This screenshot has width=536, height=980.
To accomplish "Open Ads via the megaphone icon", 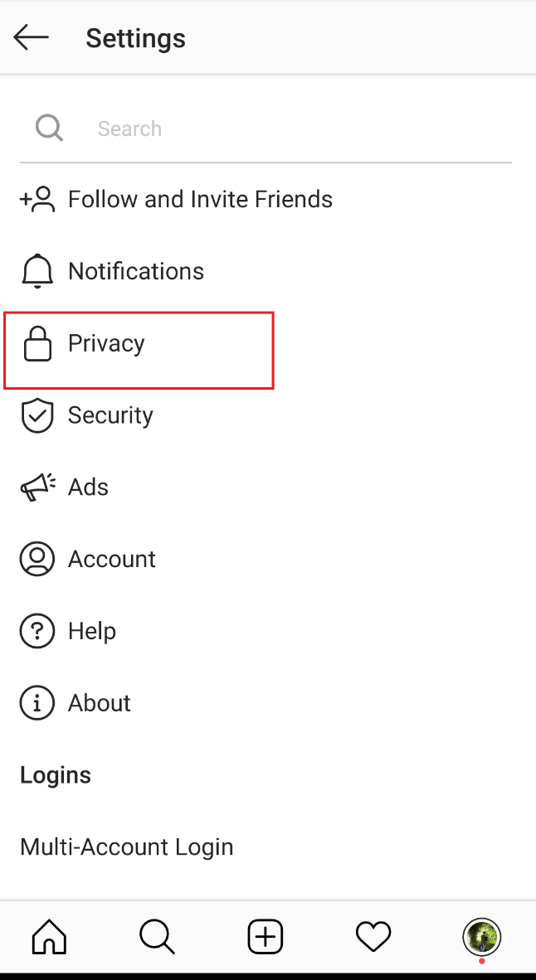I will (37, 487).
